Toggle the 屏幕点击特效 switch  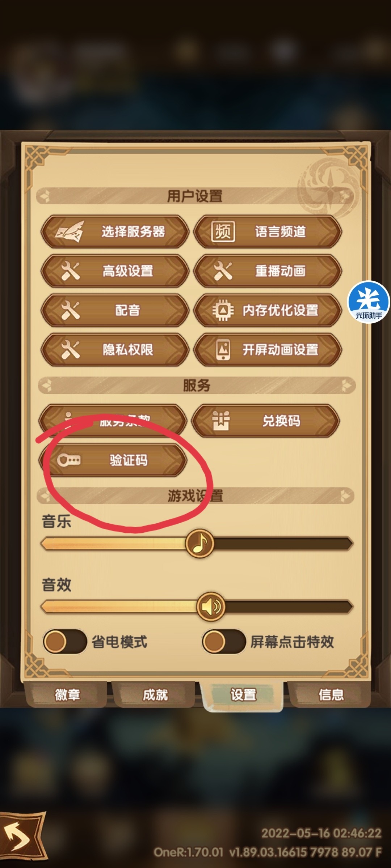[x=224, y=642]
